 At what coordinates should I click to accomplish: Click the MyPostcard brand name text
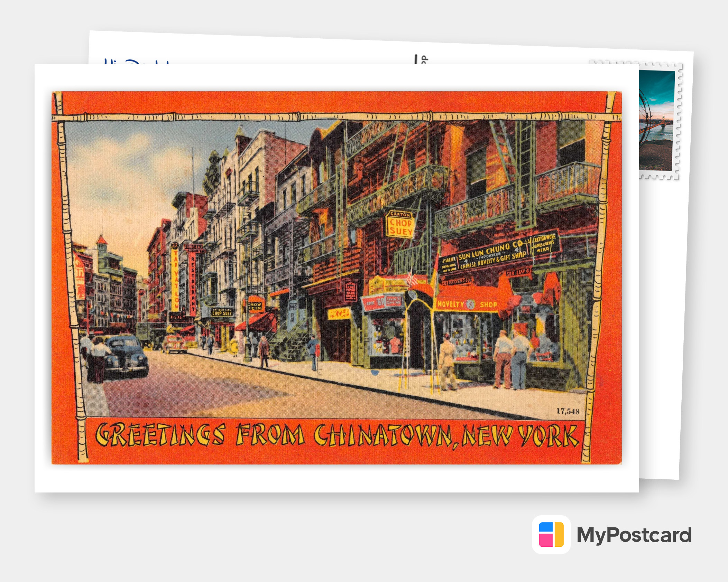pyautogui.click(x=634, y=535)
